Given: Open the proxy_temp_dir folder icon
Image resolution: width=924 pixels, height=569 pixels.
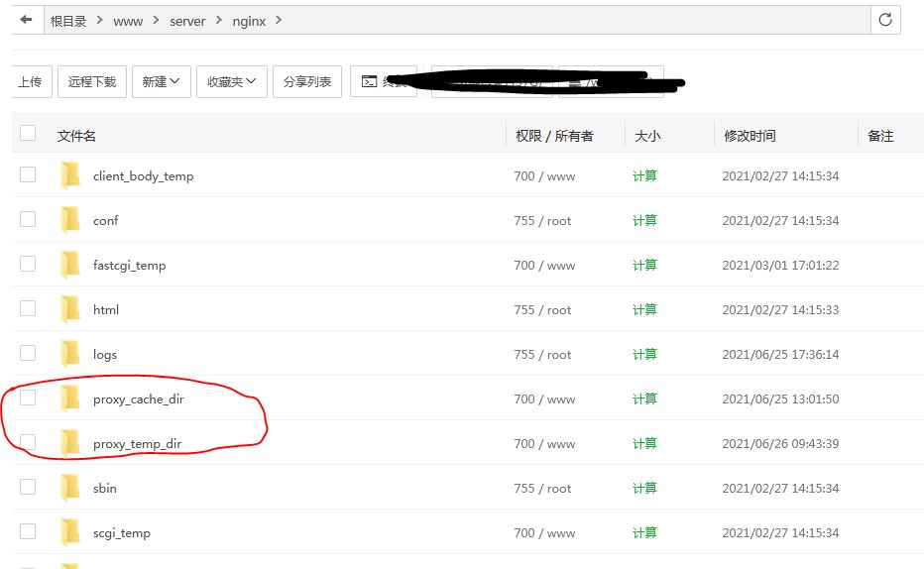Looking at the screenshot, I should 70,443.
